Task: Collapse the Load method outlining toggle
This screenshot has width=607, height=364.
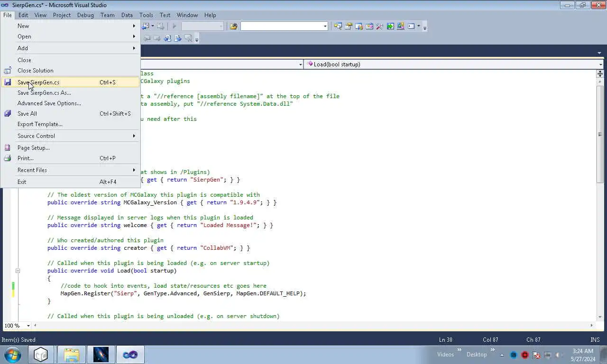Action: tap(18, 271)
